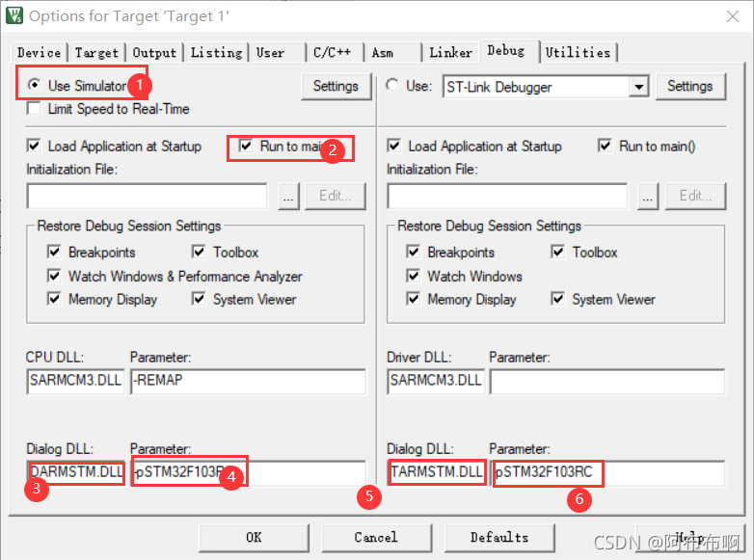Click hardware Initialization File field
Viewport: 754px width, 560px height.
click(x=507, y=196)
